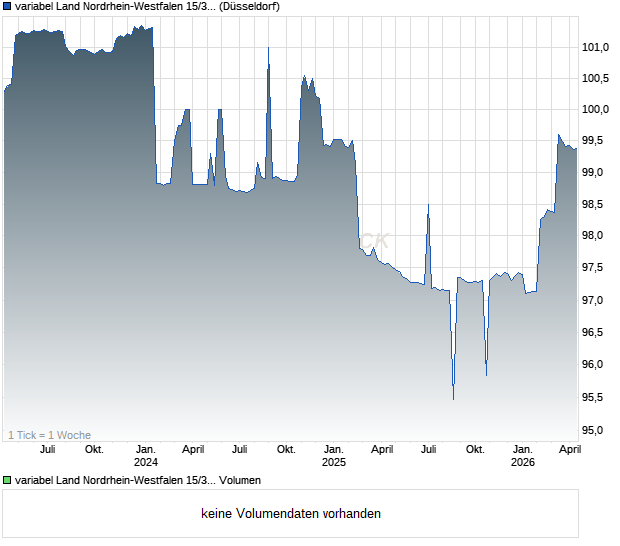Click the green legend square beside Volumen
This screenshot has width=620, height=546.
tap(8, 480)
